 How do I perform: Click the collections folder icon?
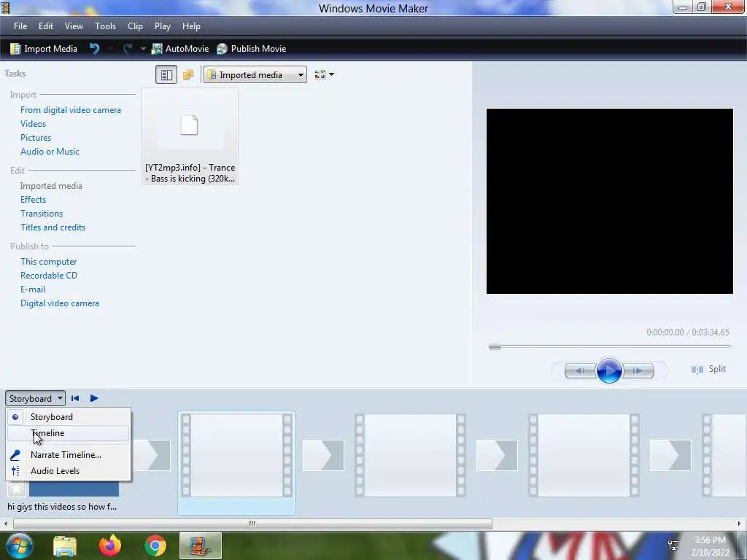pos(188,75)
